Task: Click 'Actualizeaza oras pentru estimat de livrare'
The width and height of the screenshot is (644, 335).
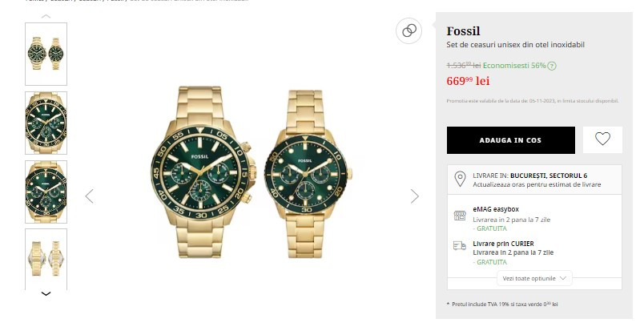Action: [525, 184]
